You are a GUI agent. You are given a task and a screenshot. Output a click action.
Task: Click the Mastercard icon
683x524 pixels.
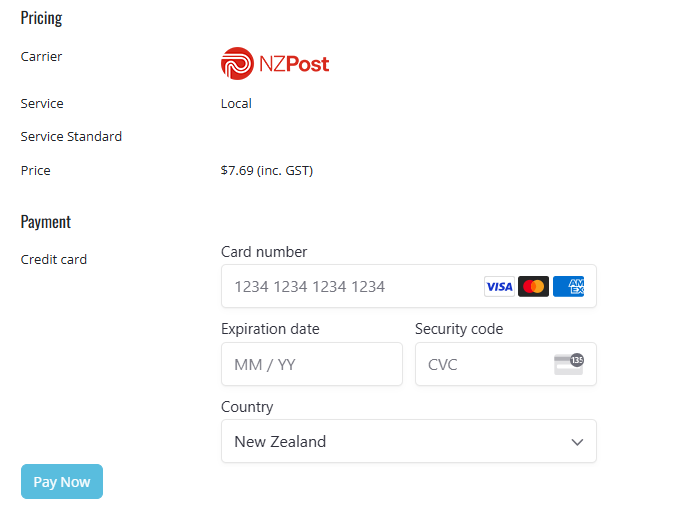pos(533,286)
